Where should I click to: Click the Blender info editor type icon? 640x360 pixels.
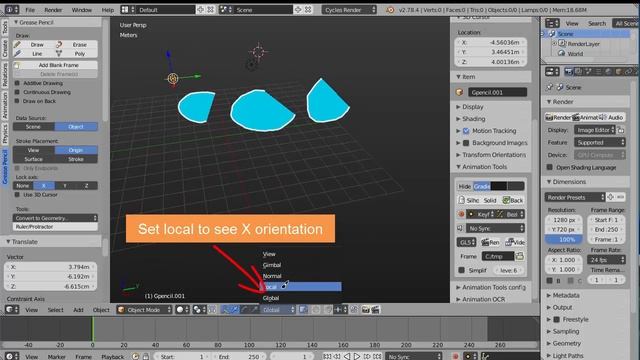tap(12, 9)
